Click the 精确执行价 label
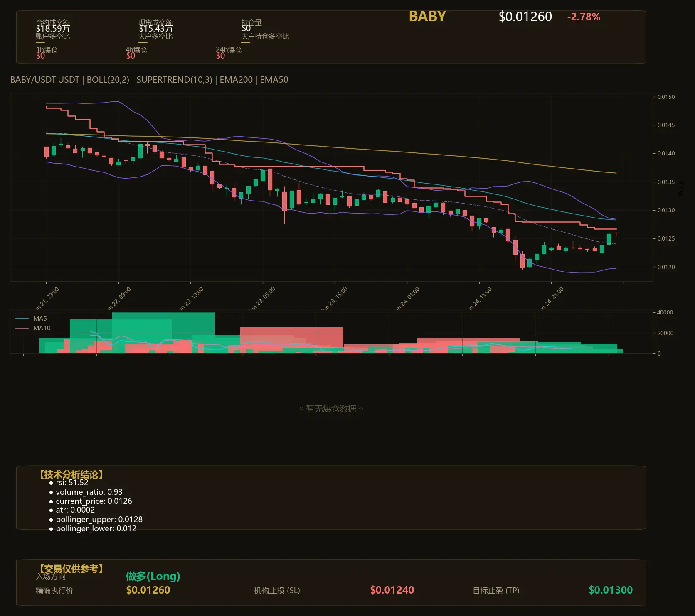Viewport: 695px width, 616px height. tap(54, 590)
